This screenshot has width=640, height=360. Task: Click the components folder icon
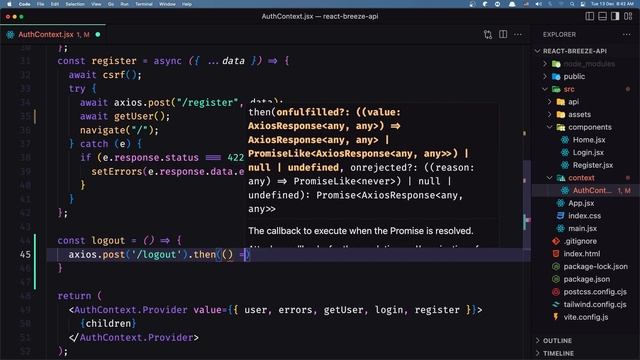561,127
